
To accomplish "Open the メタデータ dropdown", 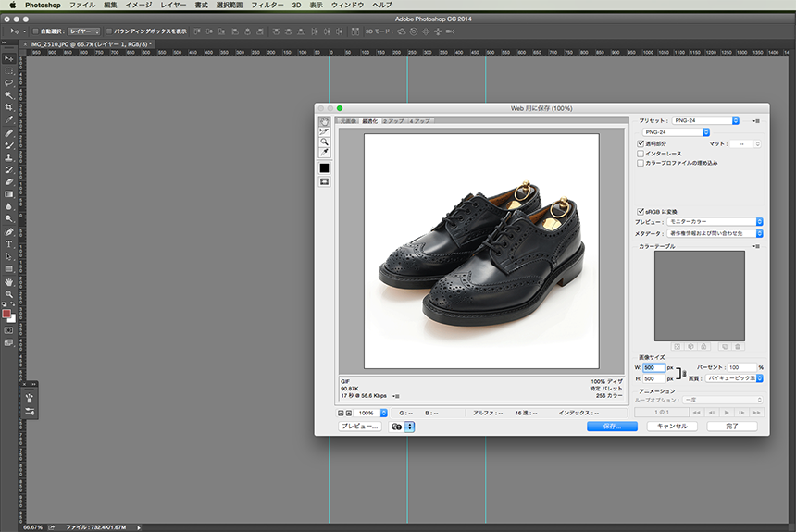I will 715,233.
